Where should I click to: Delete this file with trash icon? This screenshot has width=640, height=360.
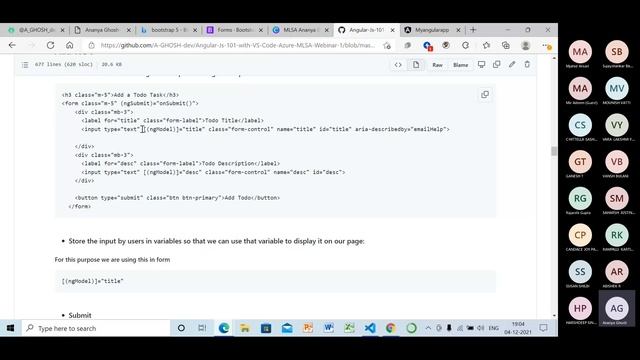pyautogui.click(x=527, y=64)
